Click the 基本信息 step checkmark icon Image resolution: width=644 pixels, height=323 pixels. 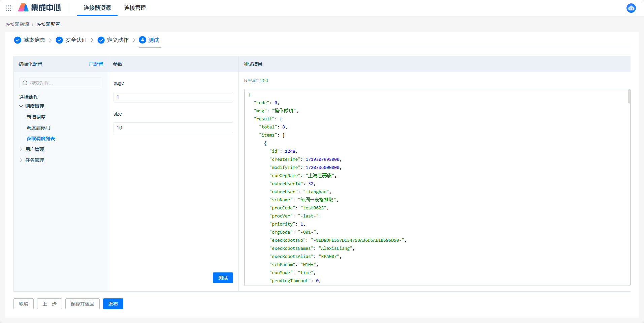(18, 40)
